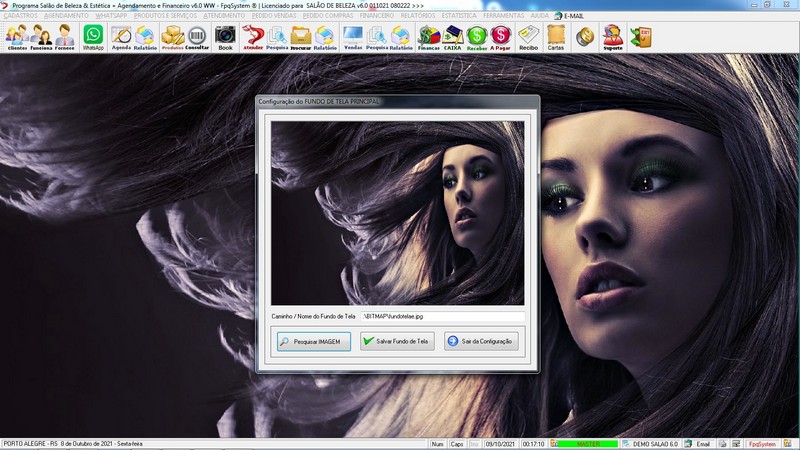Open the Book camera icon
This screenshot has width=800, height=450.
(x=225, y=37)
